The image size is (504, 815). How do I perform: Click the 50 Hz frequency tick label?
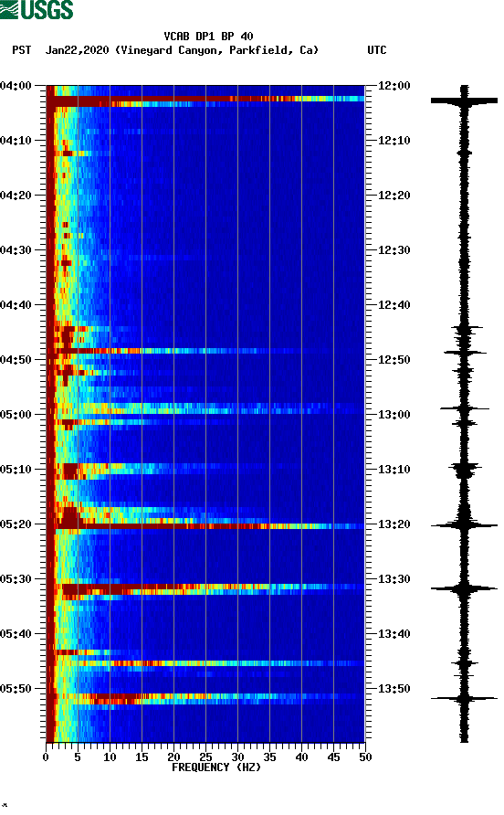point(365,757)
